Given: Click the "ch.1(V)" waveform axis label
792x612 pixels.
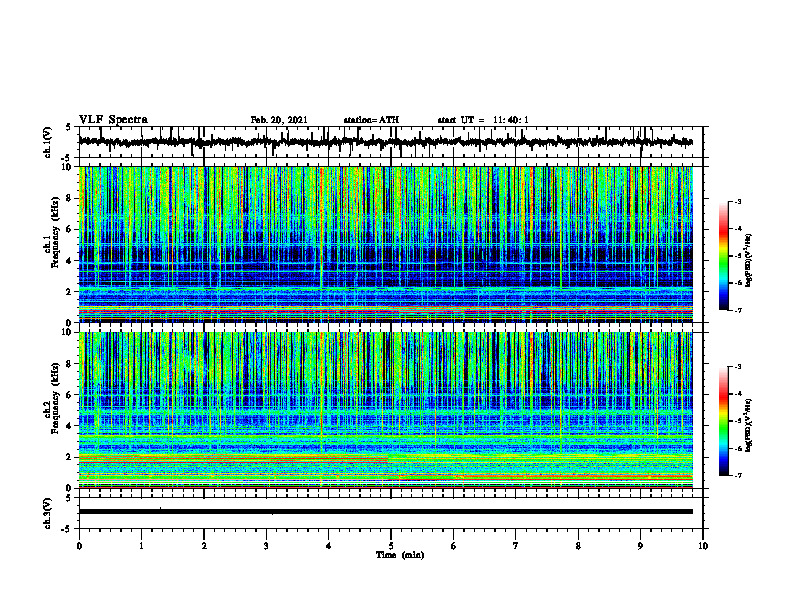Looking at the screenshot, I should coord(48,142).
